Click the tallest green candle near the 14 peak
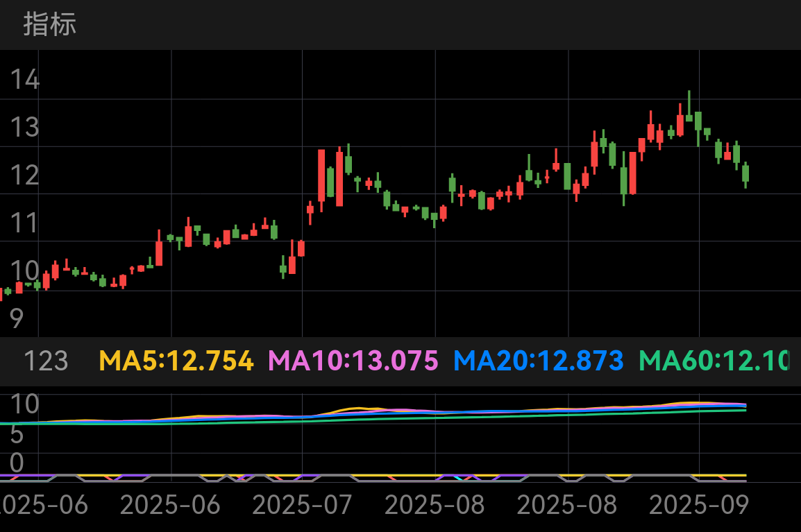 [x=689, y=106]
